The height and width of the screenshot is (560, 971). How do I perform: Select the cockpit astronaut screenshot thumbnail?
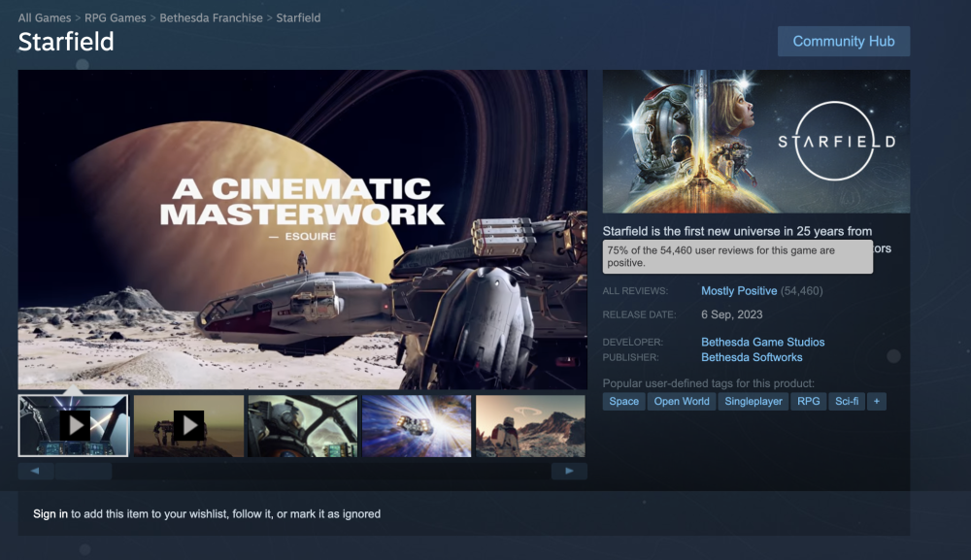click(302, 425)
